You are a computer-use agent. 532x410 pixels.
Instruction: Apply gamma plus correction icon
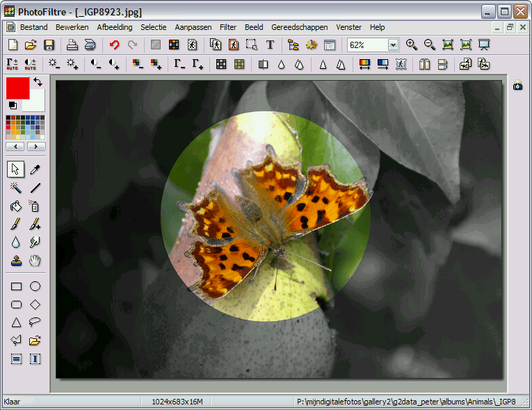(198, 64)
